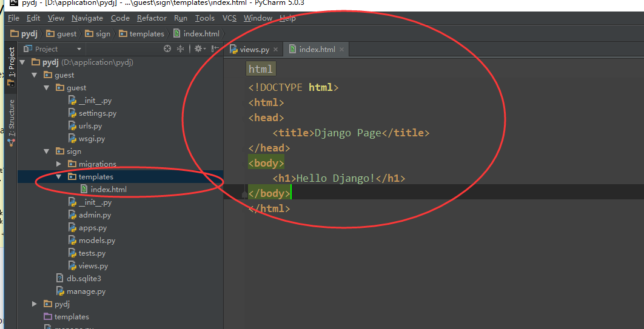
Task: Click the pydj breadcrumb in navigation bar
Action: tap(24, 34)
